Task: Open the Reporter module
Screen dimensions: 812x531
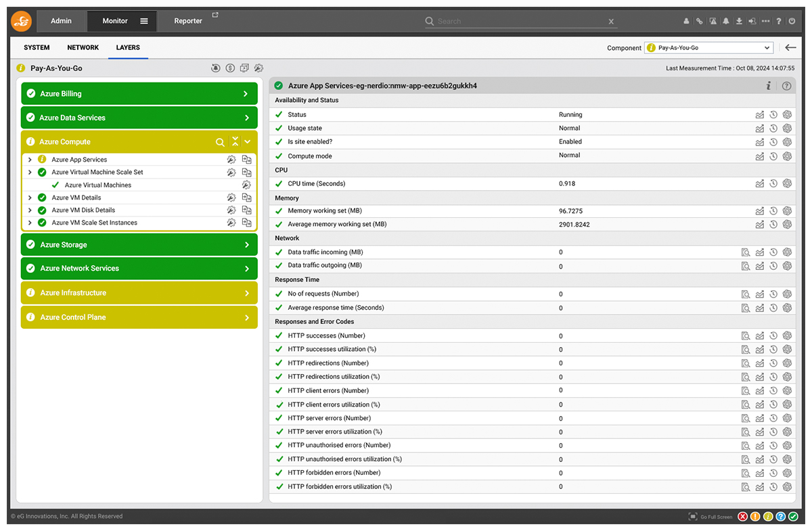Action: [x=188, y=21]
